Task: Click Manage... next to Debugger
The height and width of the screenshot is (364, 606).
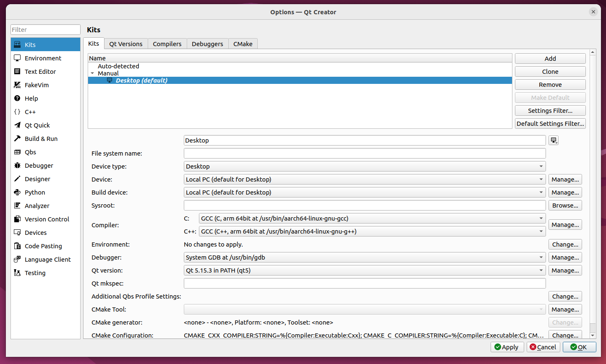Action: click(565, 257)
